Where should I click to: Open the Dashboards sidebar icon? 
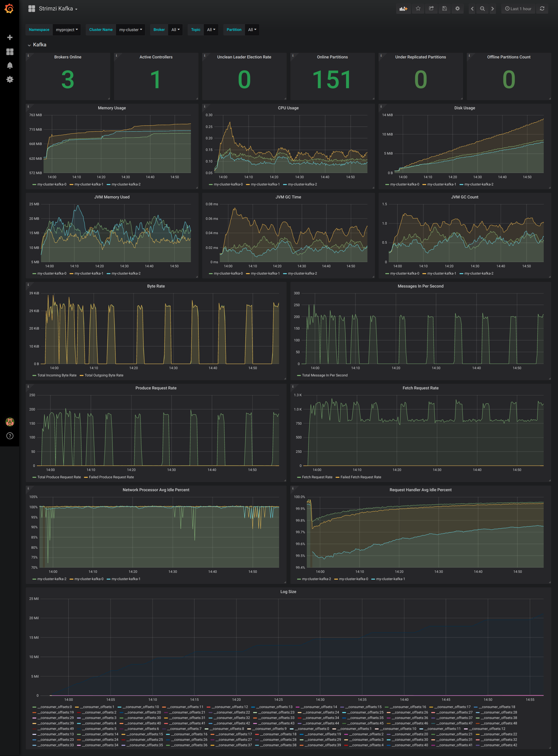[x=10, y=51]
